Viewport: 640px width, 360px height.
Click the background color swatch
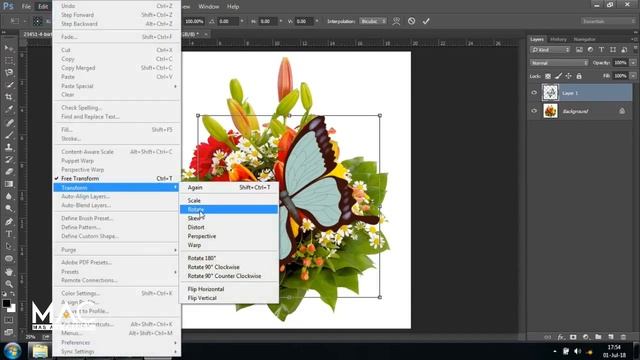tap(13, 309)
